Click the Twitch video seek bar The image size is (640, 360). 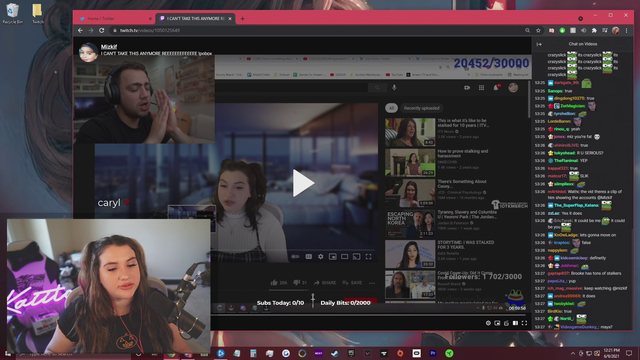click(x=369, y=315)
